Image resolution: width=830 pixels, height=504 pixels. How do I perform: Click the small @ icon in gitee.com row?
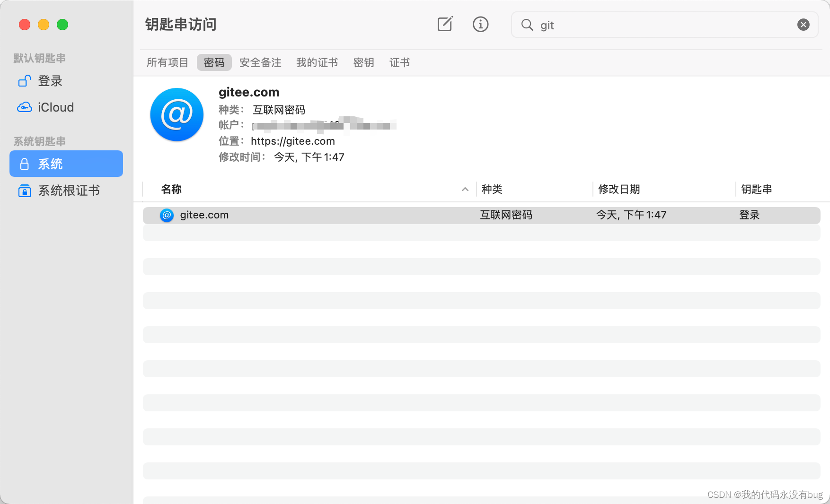(x=167, y=215)
